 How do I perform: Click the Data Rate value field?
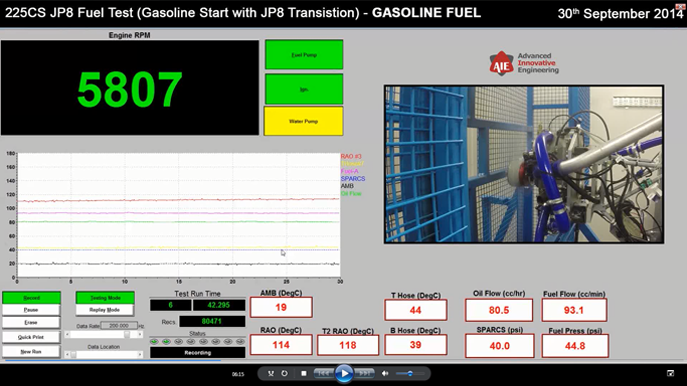point(119,326)
